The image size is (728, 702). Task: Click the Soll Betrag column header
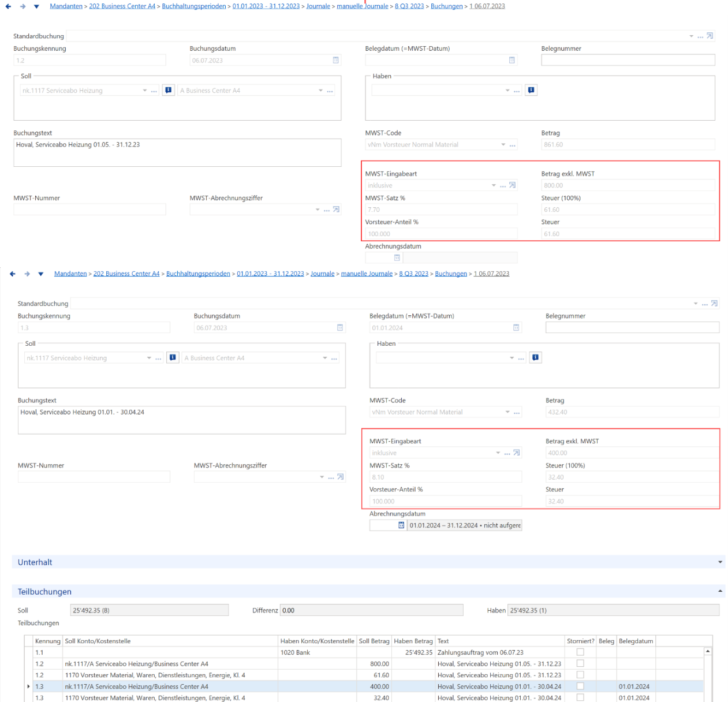coord(374,641)
